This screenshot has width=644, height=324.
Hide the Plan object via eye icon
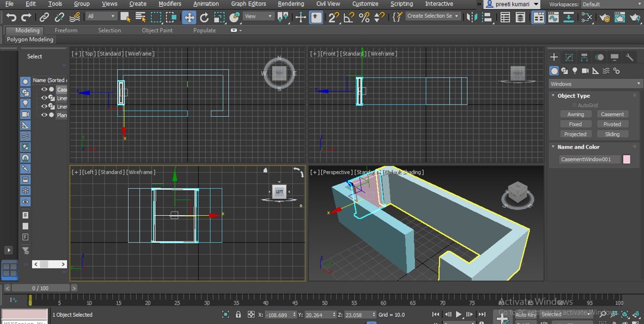[44, 115]
